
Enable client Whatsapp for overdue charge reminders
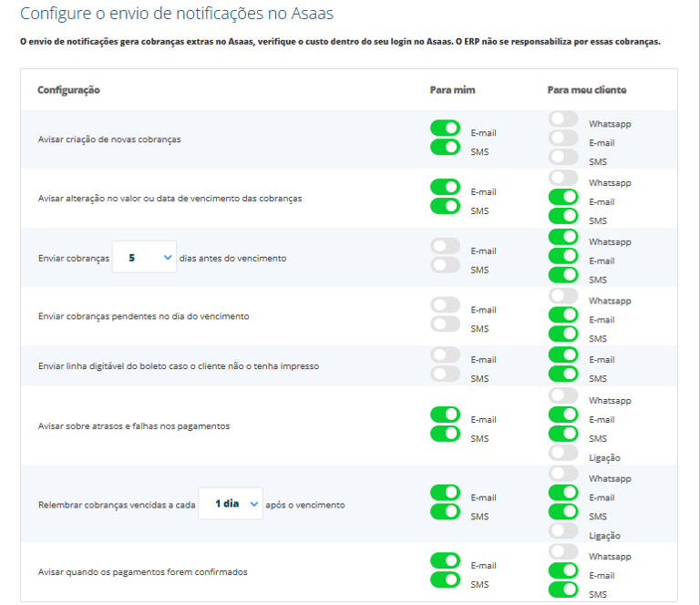click(563, 474)
